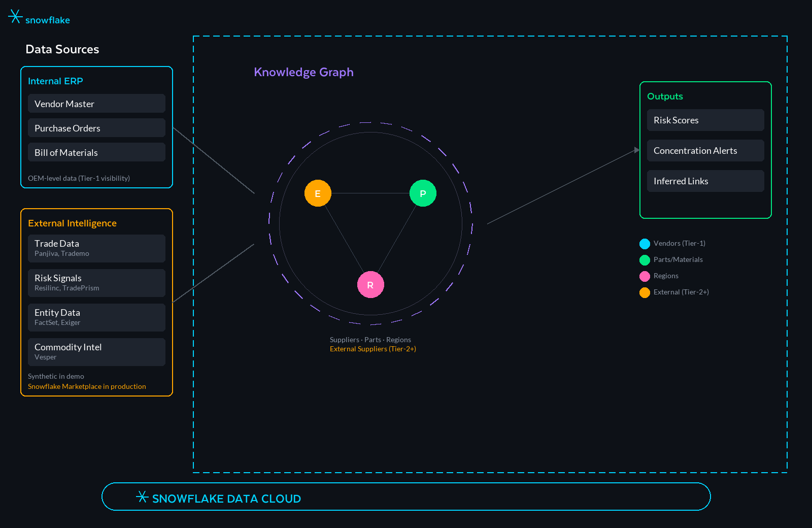Select the pink R node in the graph
Image resolution: width=812 pixels, height=528 pixels.
[370, 285]
